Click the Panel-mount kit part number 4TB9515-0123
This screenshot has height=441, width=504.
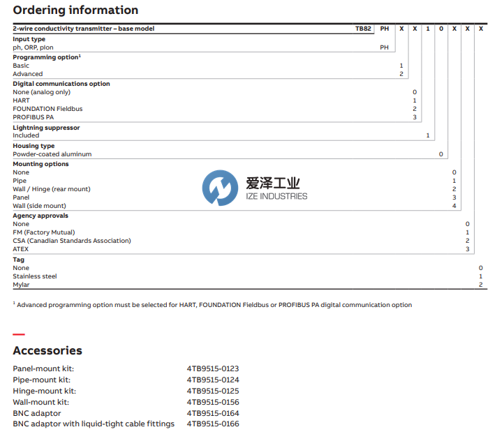(213, 368)
